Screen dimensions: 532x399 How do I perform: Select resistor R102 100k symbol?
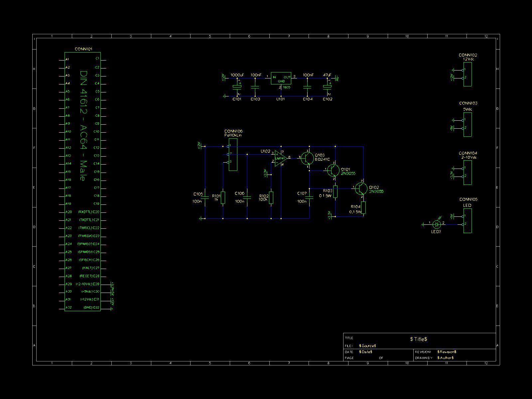click(x=271, y=198)
